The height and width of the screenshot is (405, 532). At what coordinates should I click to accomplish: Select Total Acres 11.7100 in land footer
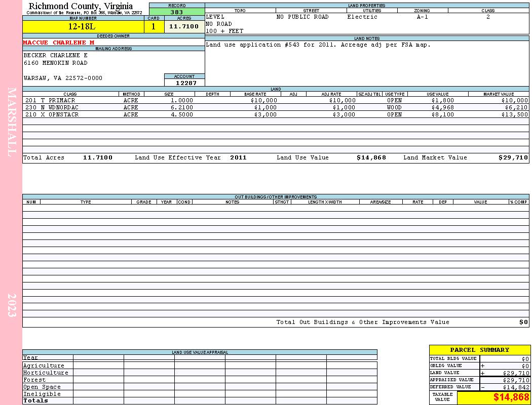(x=98, y=157)
